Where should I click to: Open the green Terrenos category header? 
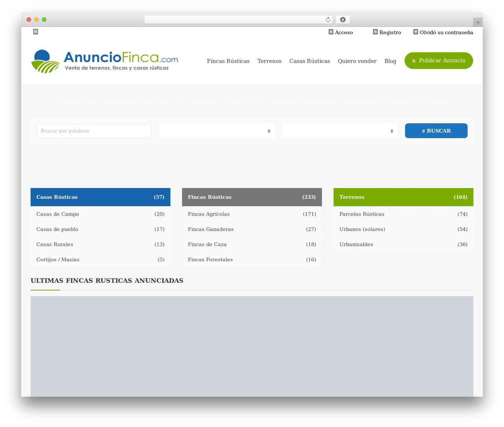[x=403, y=197]
